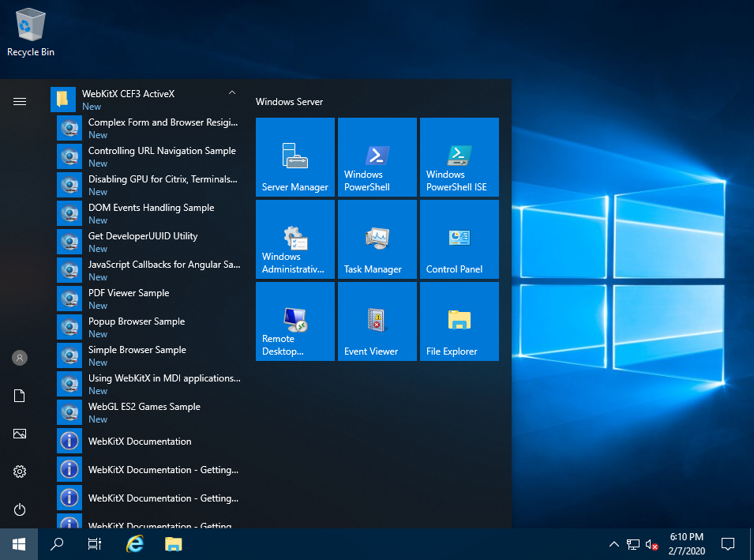This screenshot has width=754, height=560.
Task: Launch the Task Manager tile
Action: tap(377, 239)
